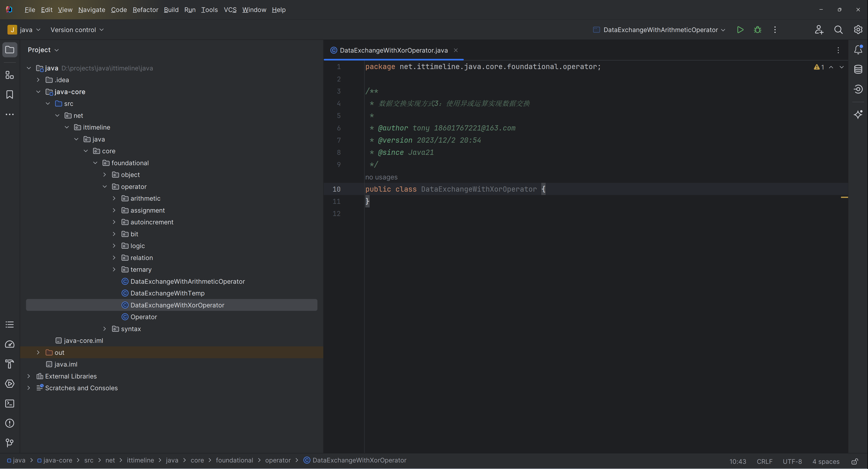Select the DataExchangeWithXorOperator.java editor tab
The image size is (868, 469).
[393, 50]
